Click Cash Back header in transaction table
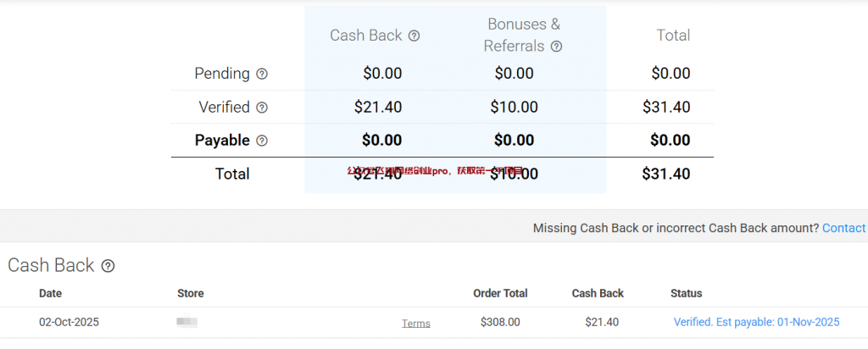 click(x=598, y=293)
